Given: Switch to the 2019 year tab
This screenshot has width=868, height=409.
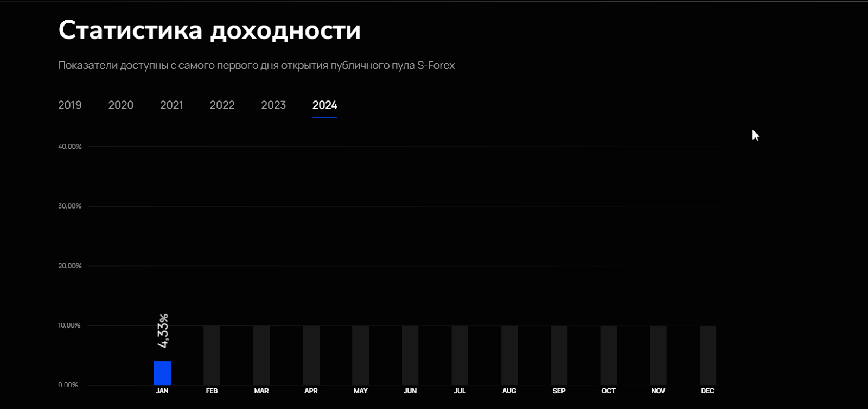Looking at the screenshot, I should click(x=70, y=105).
